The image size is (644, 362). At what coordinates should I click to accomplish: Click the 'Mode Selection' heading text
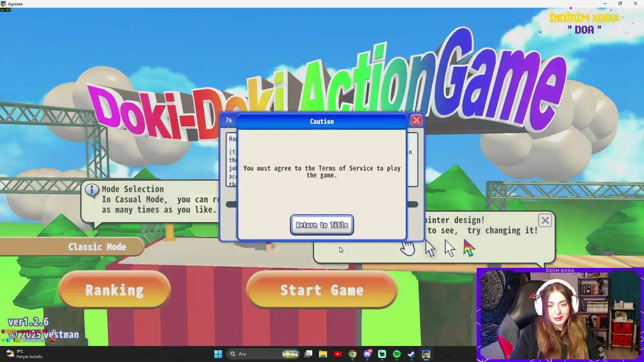coord(133,189)
